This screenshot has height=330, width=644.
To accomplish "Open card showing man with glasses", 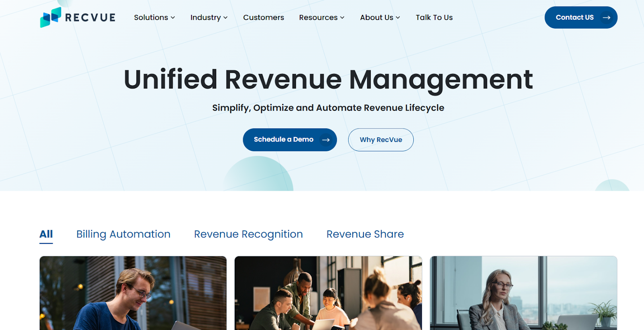I will pyautogui.click(x=133, y=293).
